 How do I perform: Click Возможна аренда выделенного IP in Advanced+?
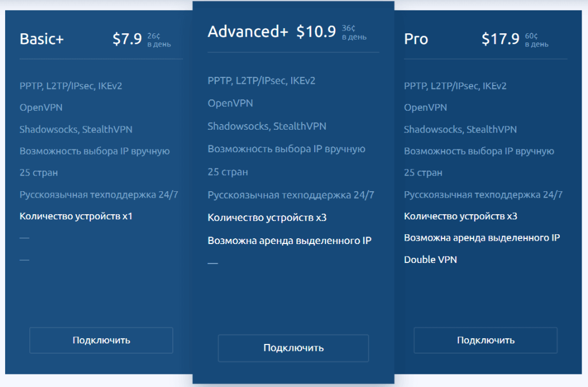[289, 241]
